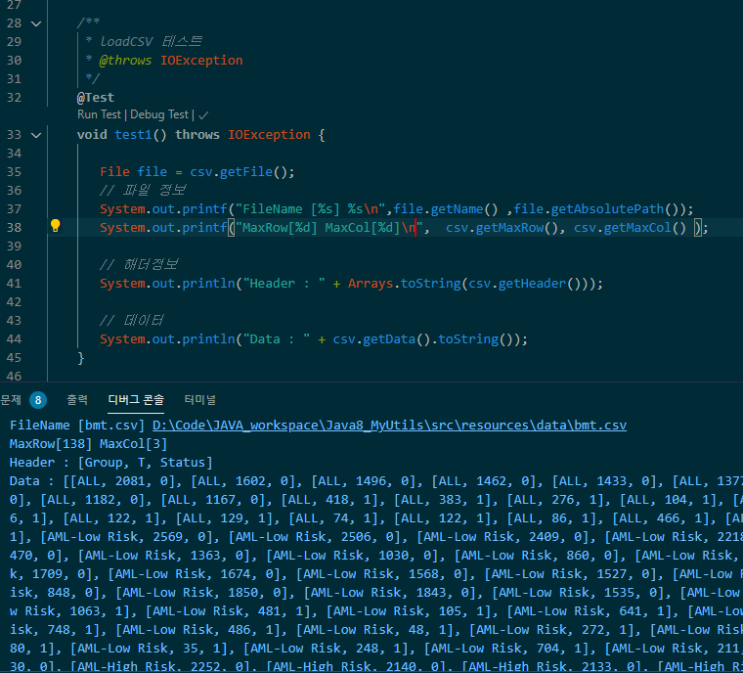
Task: Collapse the test1 method at line 33
Action: (36, 135)
